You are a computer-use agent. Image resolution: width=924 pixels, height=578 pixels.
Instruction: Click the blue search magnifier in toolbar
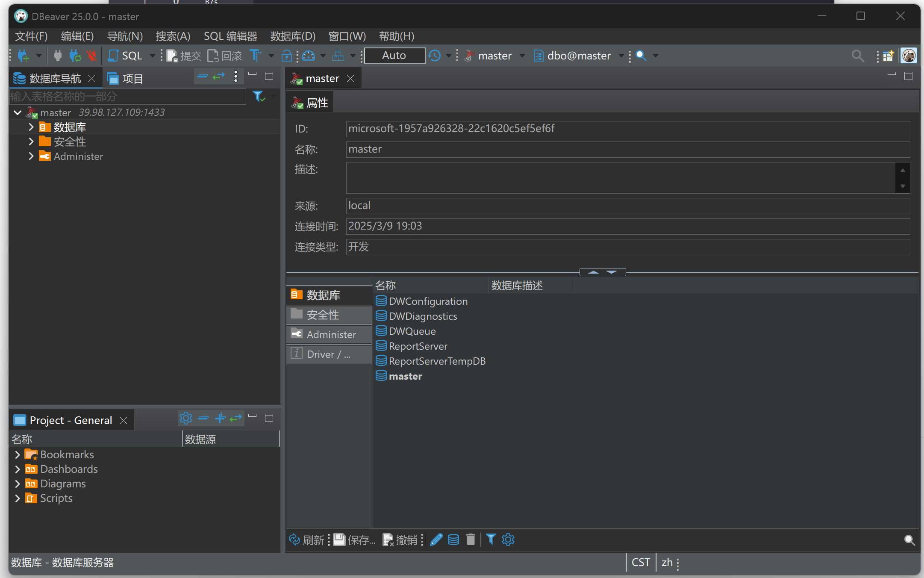(641, 56)
